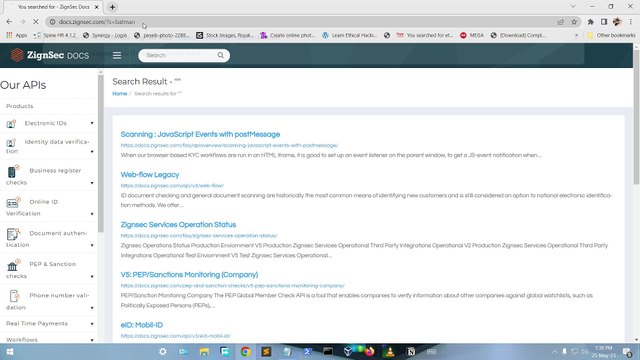The height and width of the screenshot is (360, 640).
Task: Share this page via address bar icon
Action: click(x=560, y=22)
